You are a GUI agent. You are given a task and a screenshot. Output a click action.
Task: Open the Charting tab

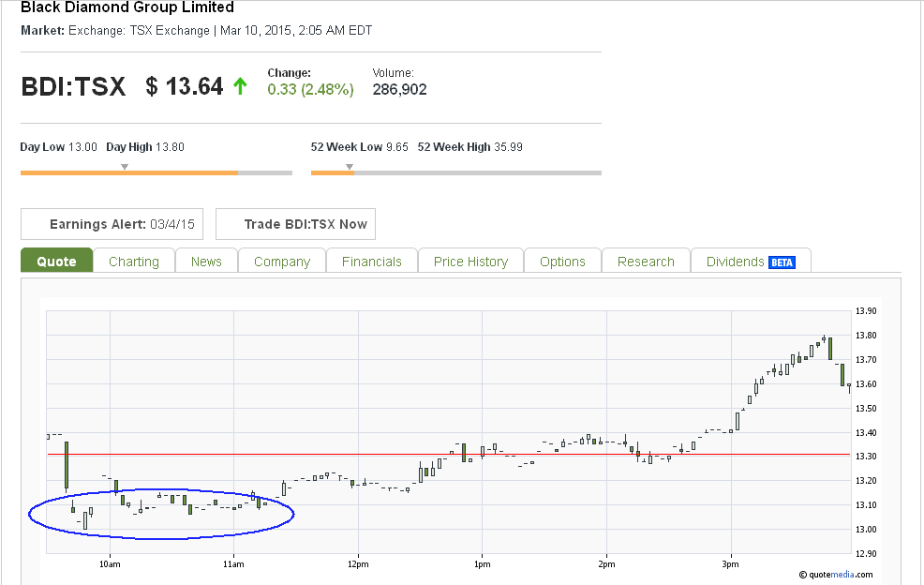click(134, 261)
